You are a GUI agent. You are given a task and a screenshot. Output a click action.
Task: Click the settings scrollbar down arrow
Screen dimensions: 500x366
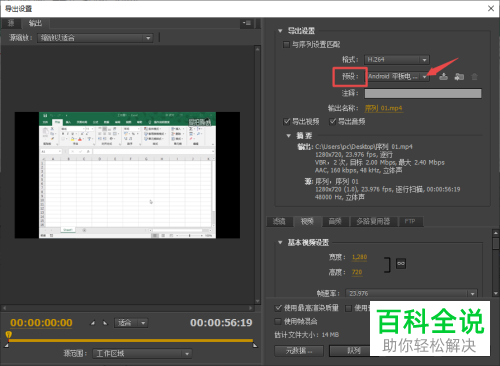496,293
